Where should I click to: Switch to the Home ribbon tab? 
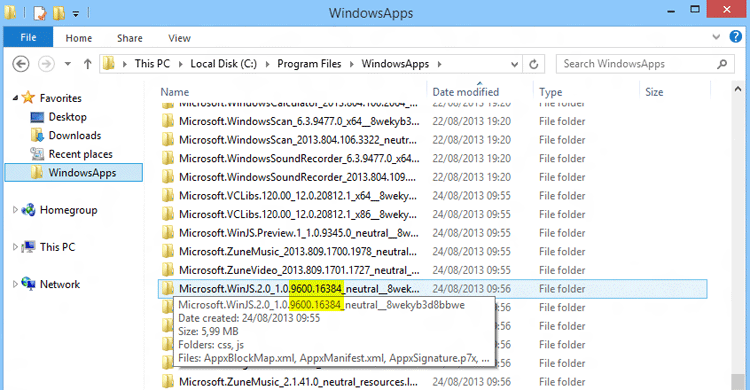78,38
